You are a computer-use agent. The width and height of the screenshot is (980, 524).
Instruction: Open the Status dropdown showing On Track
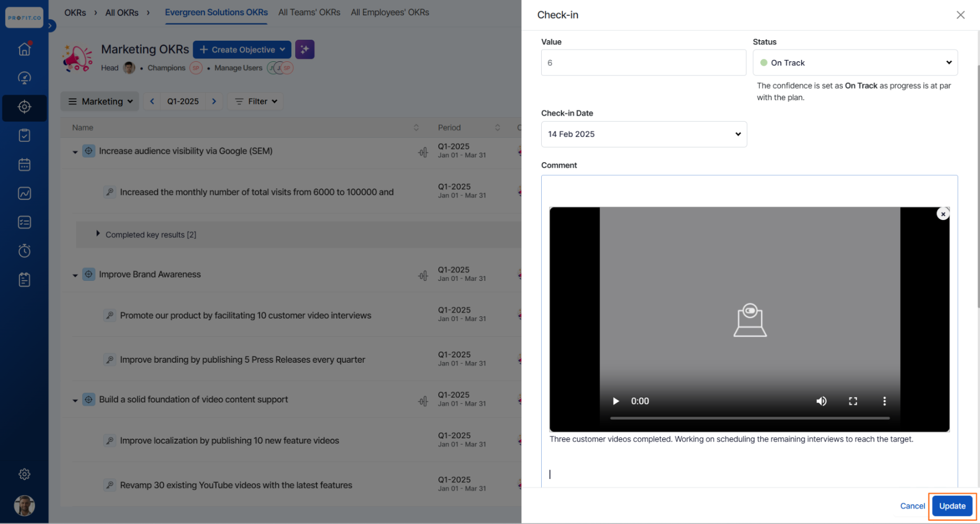[854, 63]
